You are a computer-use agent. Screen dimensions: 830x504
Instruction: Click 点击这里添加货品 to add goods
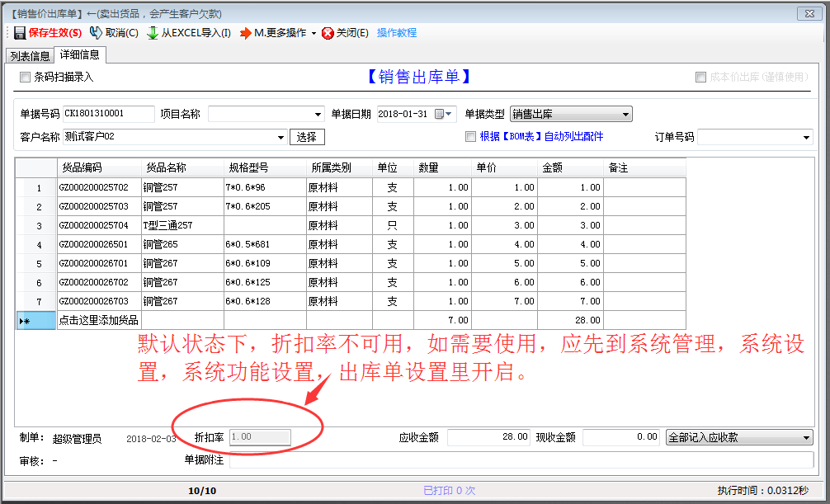tap(99, 320)
